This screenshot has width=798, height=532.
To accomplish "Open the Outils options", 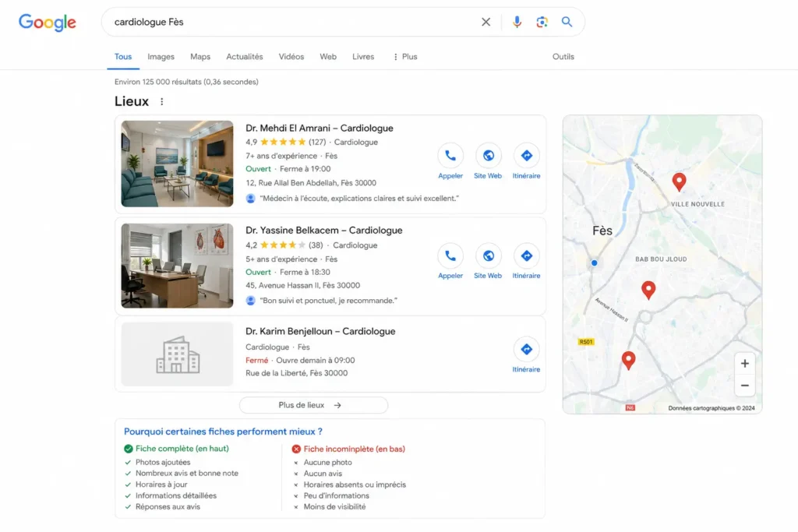I will pyautogui.click(x=563, y=56).
